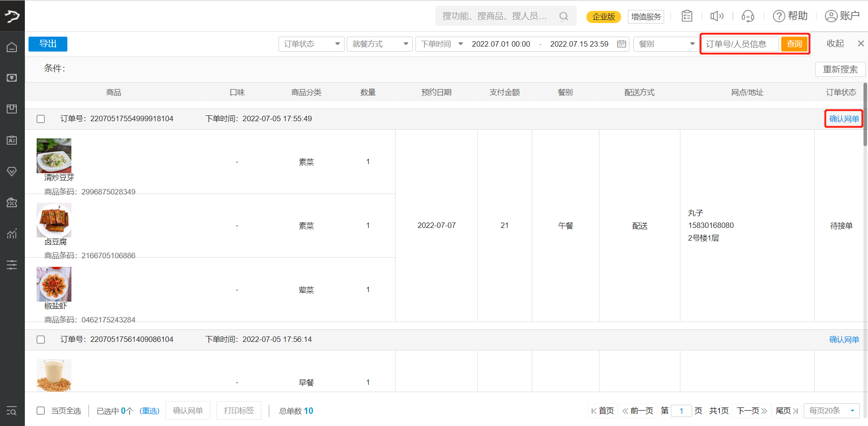Focus the 订单号/人员信息 search field
The image size is (868, 426).
(740, 44)
